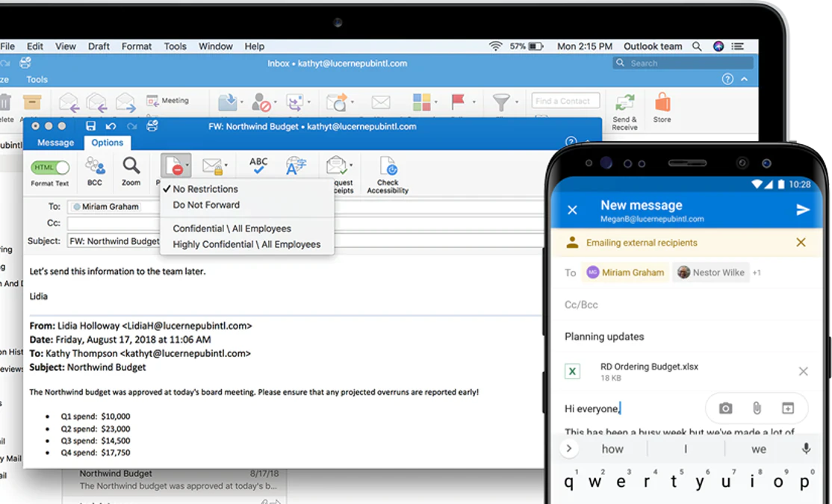Expand the +1 hidden recipients on the phone
Screen dimensions: 832x504
755,273
